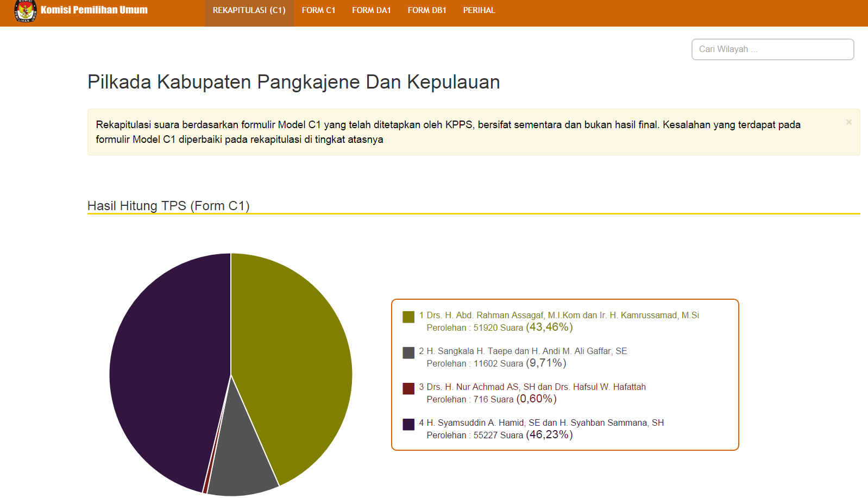Screen dimensions: 868x498
Task: Click the gray swatch for candidate 2
Action: 408,353
